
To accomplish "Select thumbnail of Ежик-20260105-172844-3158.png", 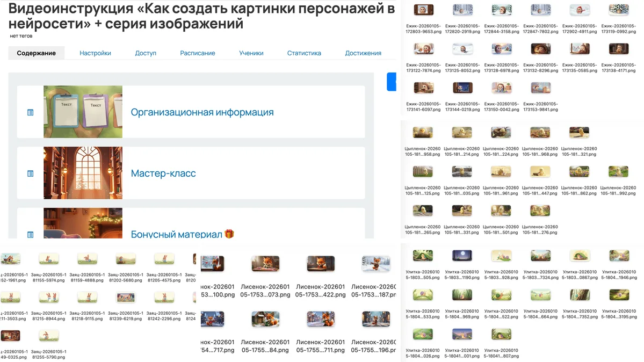I will pyautogui.click(x=502, y=10).
